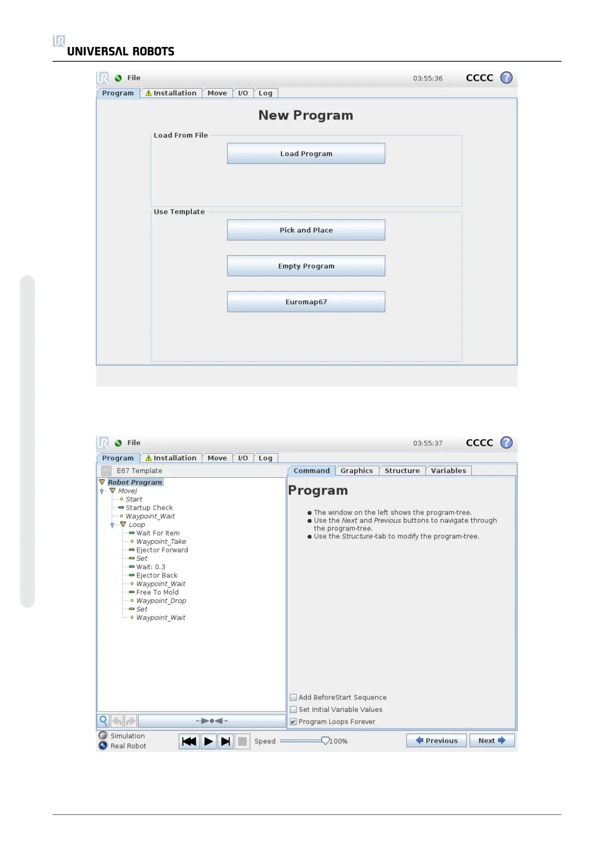
Task: Select the Robot Program root label
Action: point(135,482)
